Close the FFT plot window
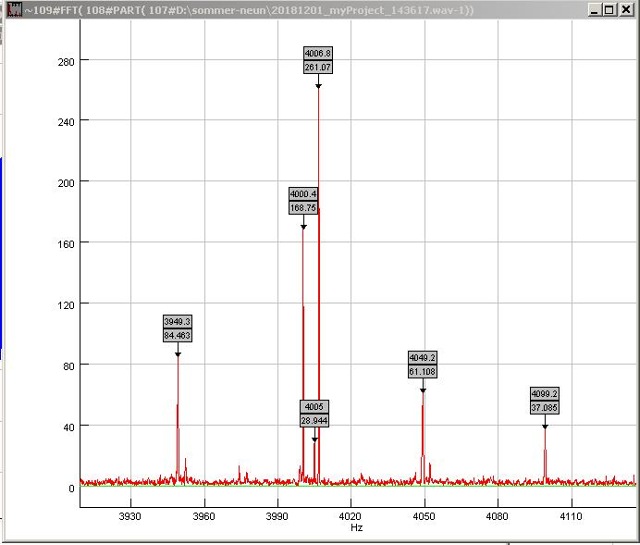Screen dimensions: 640x545 pyautogui.click(x=627, y=9)
